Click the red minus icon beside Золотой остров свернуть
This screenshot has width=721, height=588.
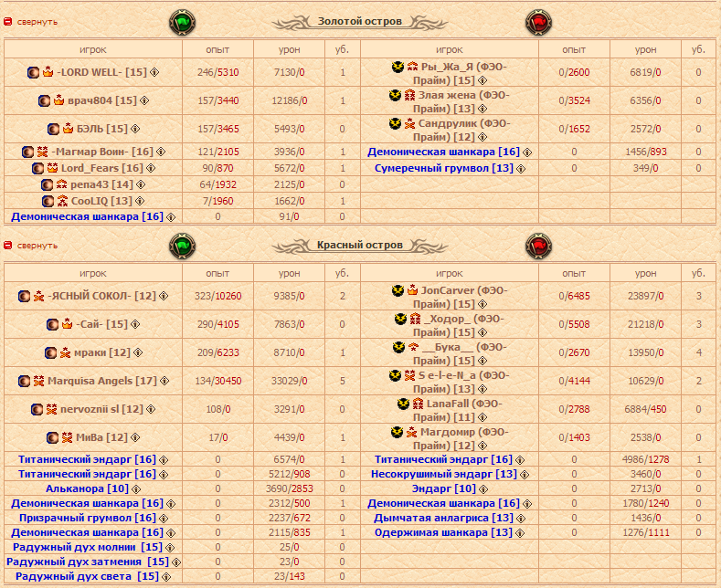8,22
